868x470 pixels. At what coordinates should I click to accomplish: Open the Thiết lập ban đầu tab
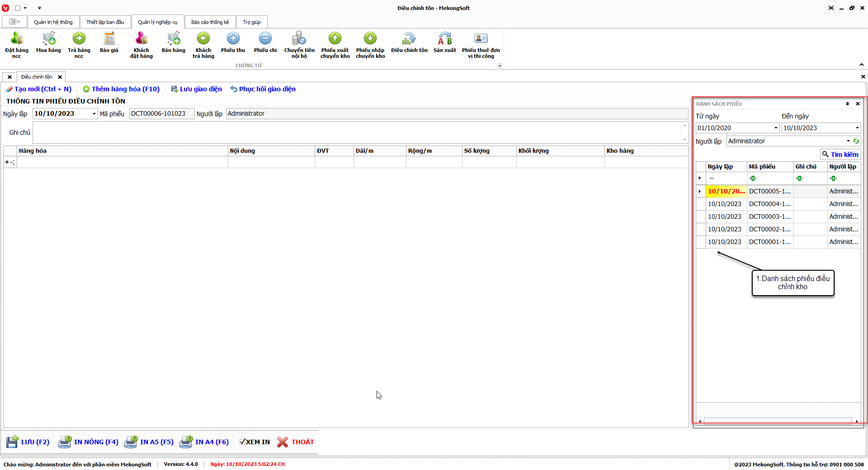(105, 22)
